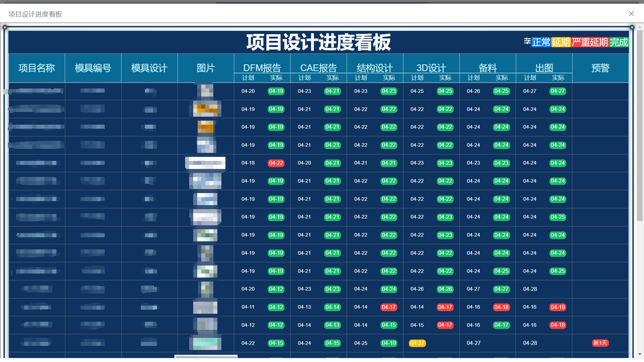Viewport: 644px width, 362px height.
Task: Click the red 严重延期 status legend
Action: [x=590, y=42]
